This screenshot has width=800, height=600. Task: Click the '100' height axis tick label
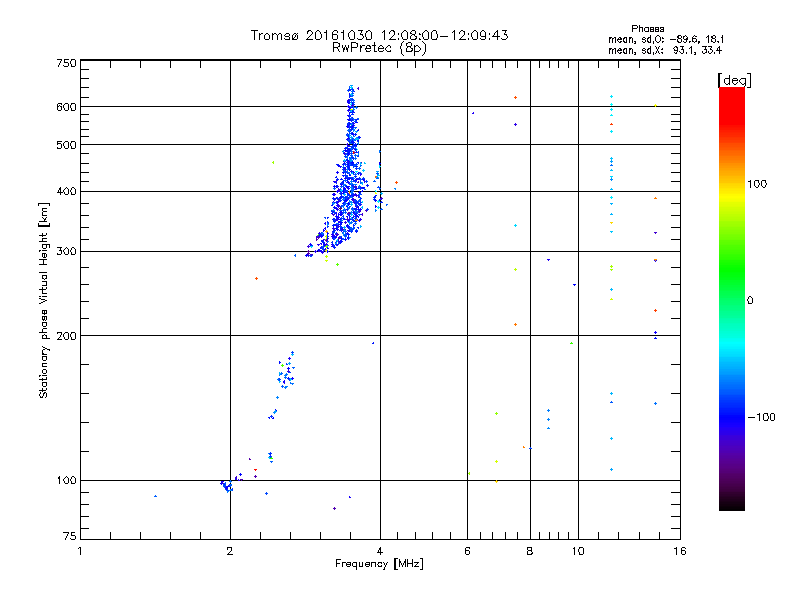pos(67,481)
